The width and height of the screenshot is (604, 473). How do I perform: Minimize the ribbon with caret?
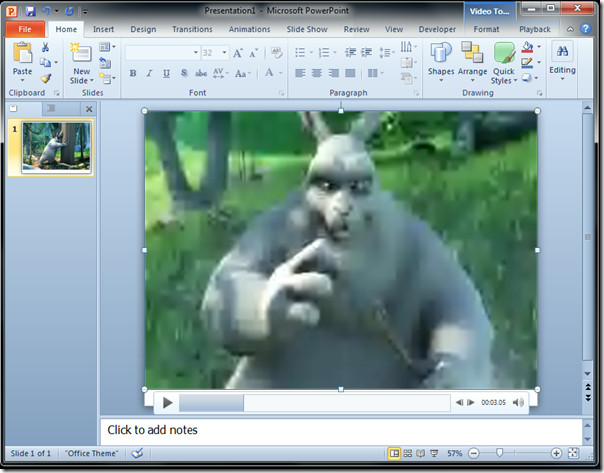[x=570, y=29]
